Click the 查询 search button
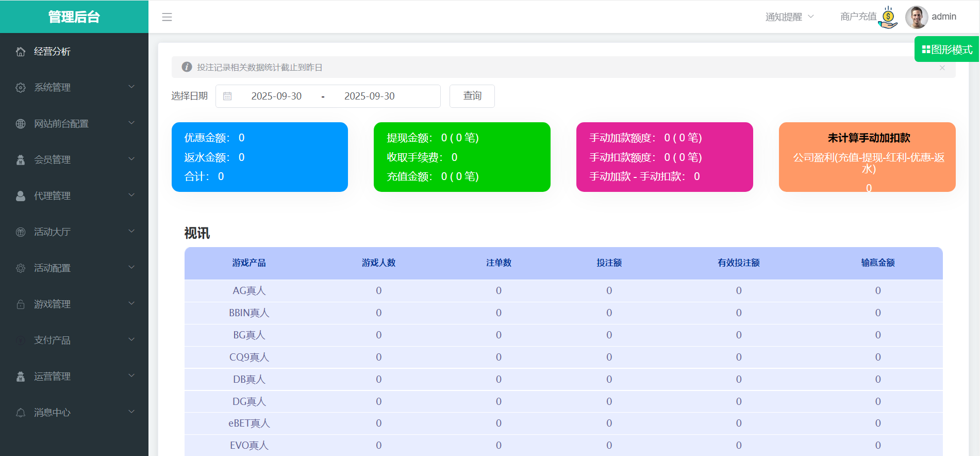 [472, 96]
